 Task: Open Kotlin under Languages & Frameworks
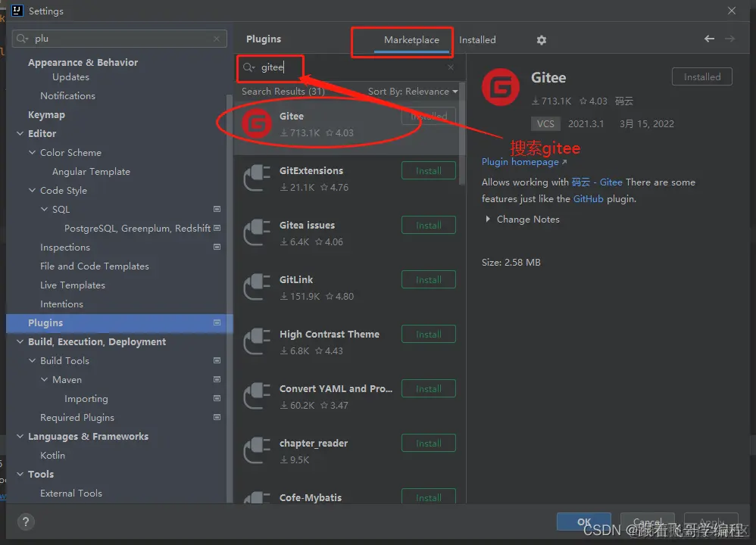click(x=52, y=456)
